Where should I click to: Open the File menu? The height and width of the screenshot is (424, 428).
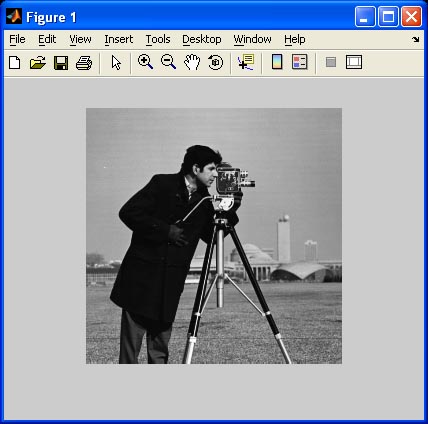[x=17, y=39]
